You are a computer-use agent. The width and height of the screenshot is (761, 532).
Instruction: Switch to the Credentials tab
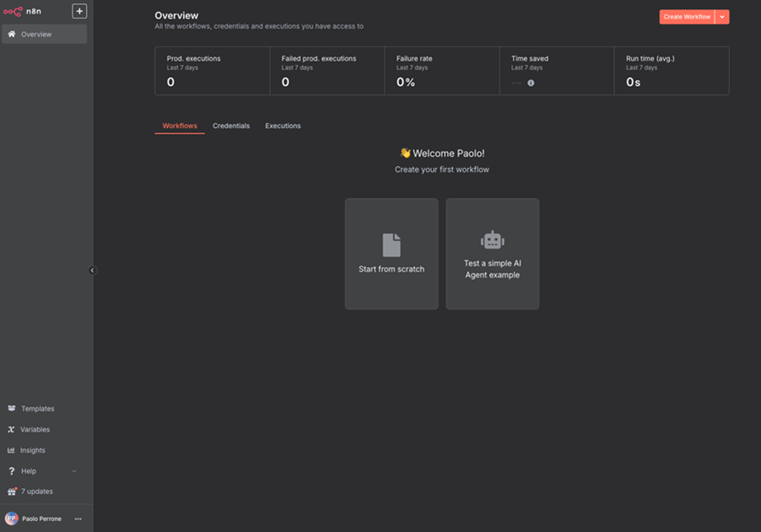click(231, 126)
